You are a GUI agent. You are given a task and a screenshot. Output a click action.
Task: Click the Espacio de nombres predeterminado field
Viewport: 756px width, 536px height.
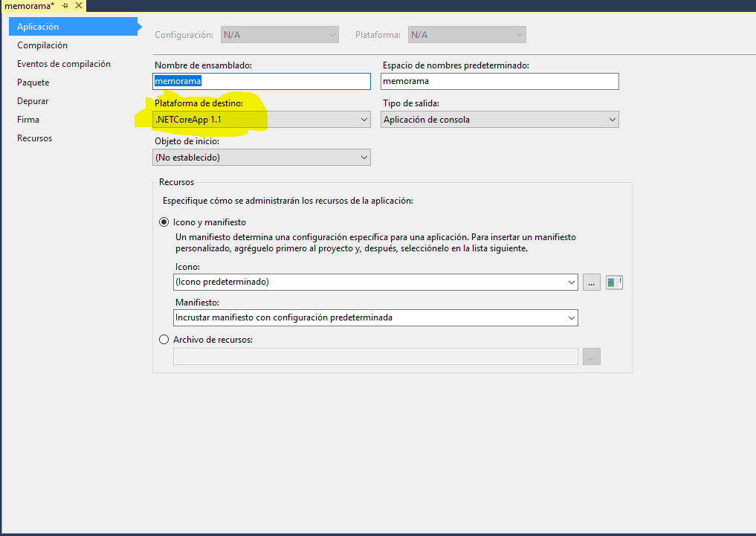(500, 81)
